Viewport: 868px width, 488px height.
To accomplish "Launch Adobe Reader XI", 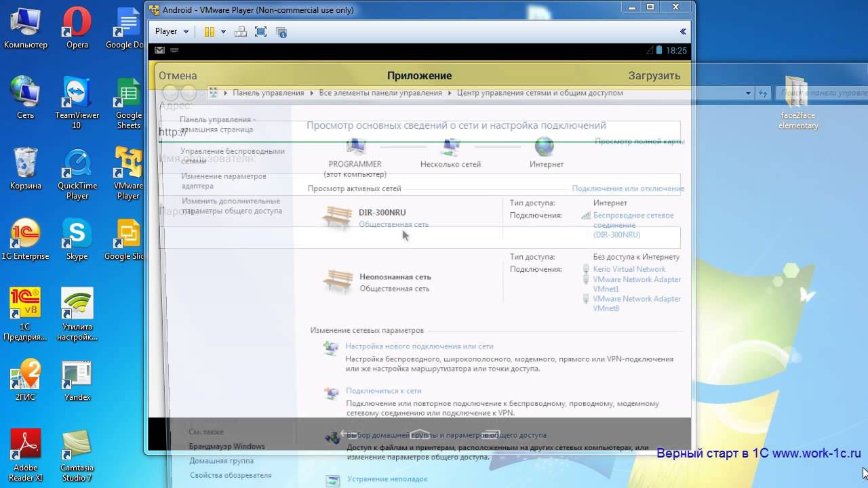I will [x=26, y=455].
